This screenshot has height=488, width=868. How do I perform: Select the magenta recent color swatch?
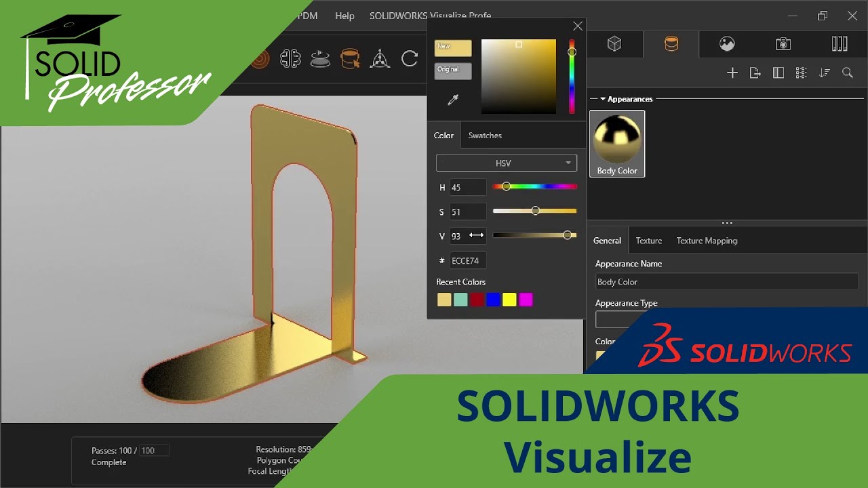(526, 300)
